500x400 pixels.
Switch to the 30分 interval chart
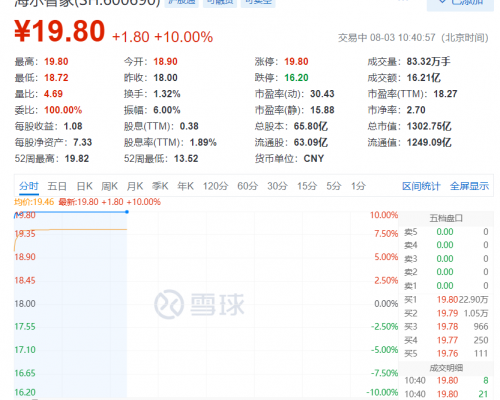coord(277,186)
